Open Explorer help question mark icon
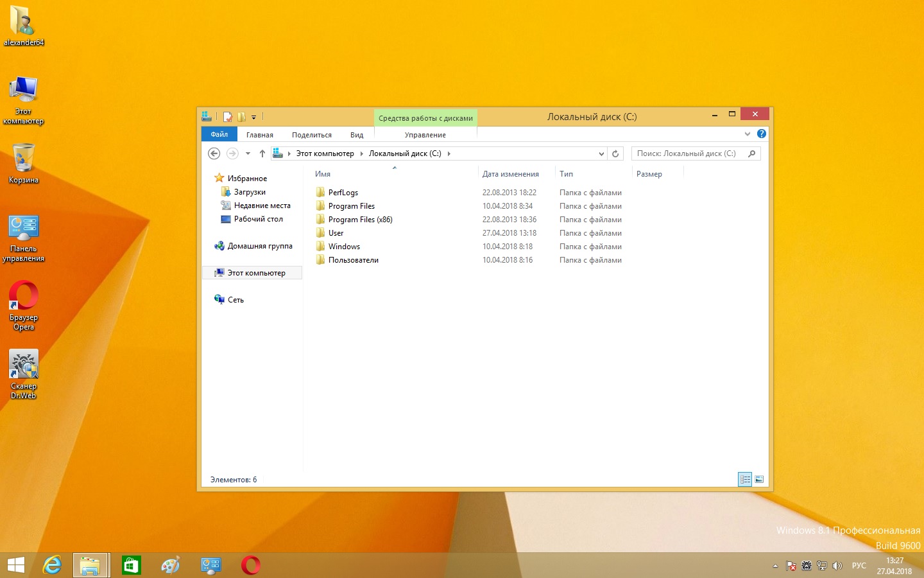Viewport: 924px width, 578px height. [x=761, y=134]
